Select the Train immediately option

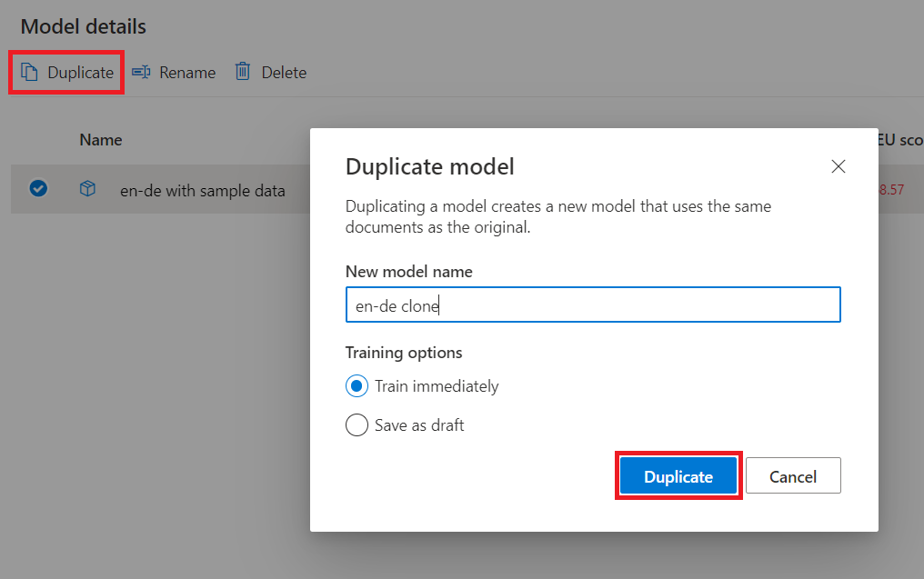(x=357, y=385)
